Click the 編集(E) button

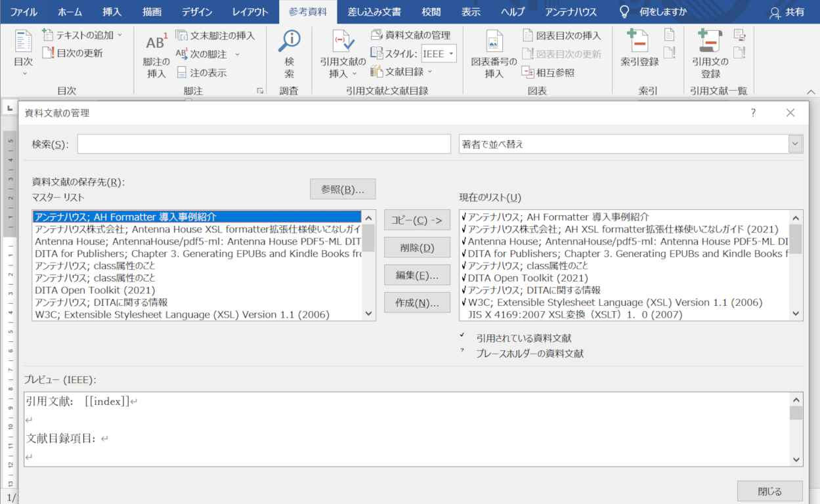click(x=417, y=275)
